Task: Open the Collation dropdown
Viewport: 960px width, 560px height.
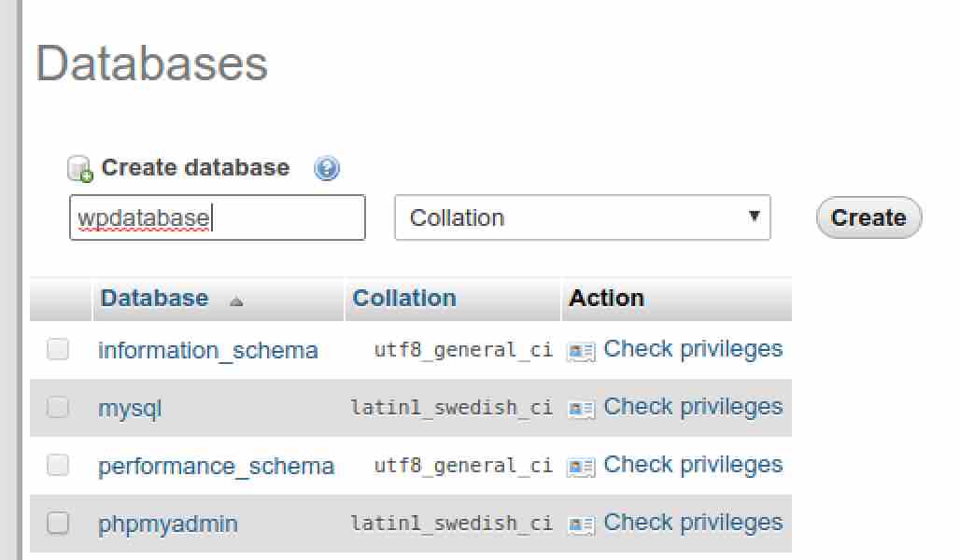Action: coord(583,217)
